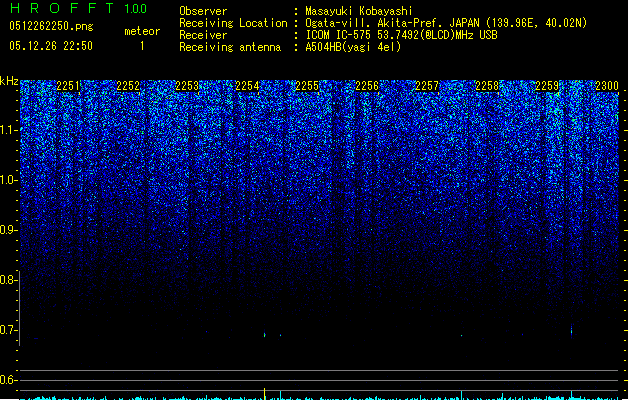
Task: Click the kHz axis unit label
Action: pos(9,81)
